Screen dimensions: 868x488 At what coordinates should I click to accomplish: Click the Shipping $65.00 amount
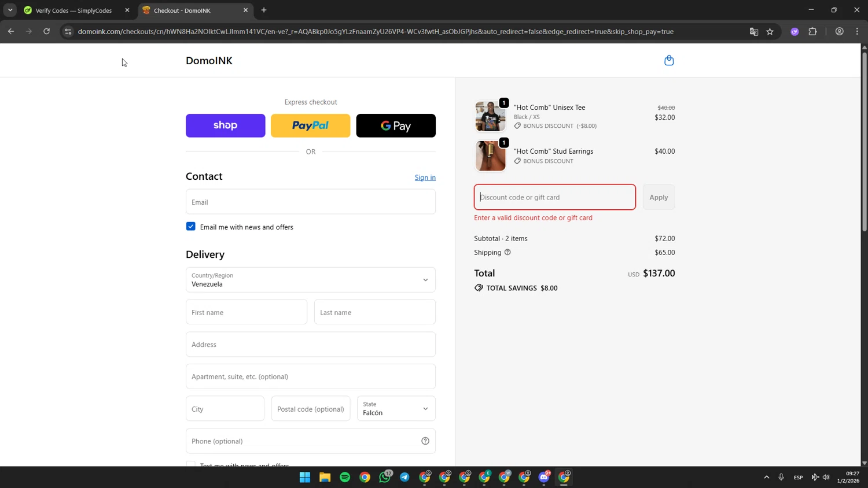665,252
